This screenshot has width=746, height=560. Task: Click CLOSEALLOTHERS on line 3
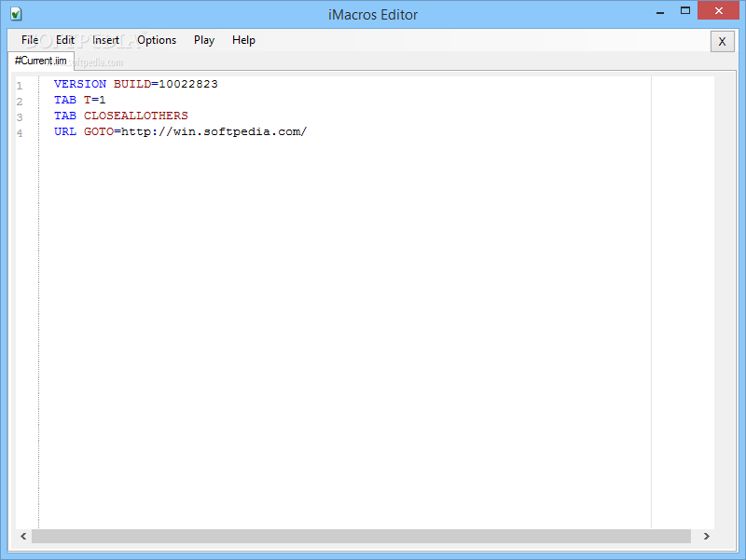[135, 116]
